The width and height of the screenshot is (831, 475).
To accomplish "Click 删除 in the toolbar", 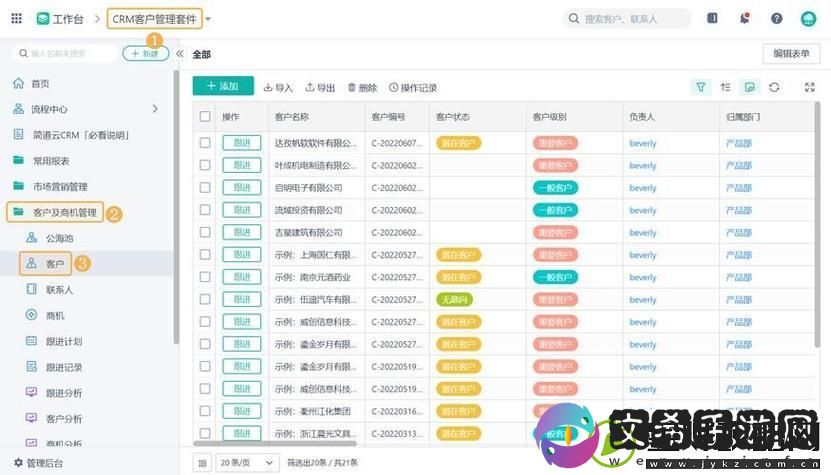I will coord(363,87).
